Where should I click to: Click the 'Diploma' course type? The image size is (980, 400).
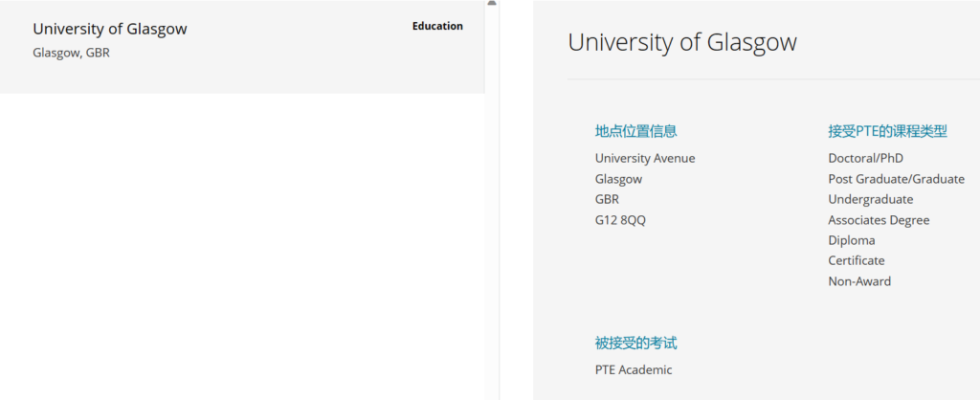click(x=852, y=240)
